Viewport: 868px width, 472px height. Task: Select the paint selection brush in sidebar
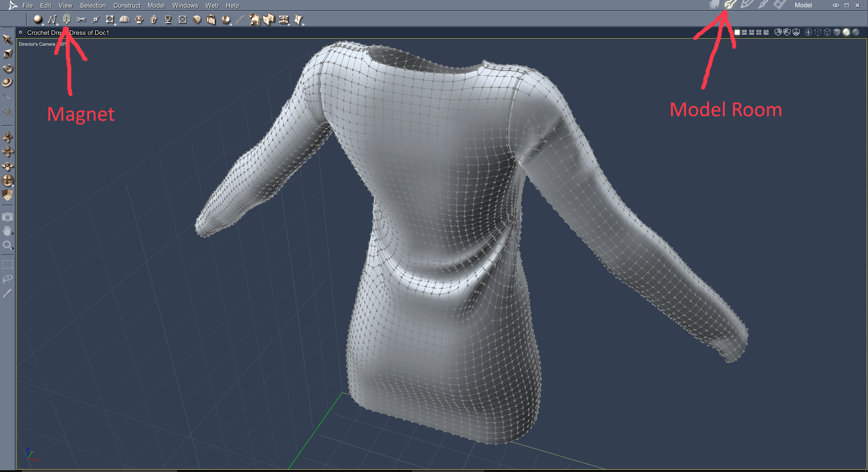pyautogui.click(x=7, y=293)
